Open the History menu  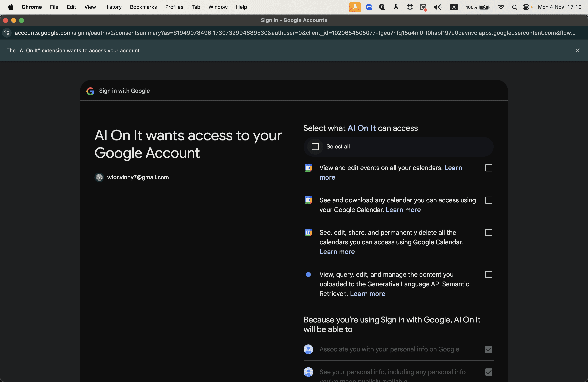point(113,7)
